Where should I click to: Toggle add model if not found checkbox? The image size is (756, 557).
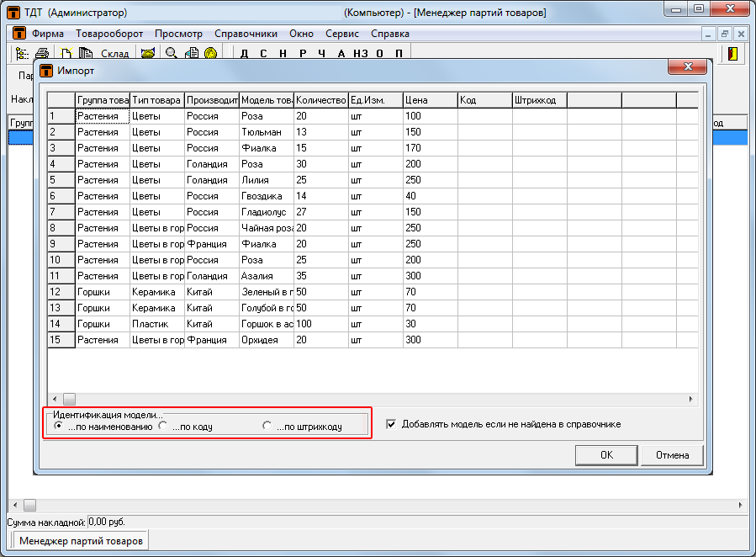click(x=391, y=424)
